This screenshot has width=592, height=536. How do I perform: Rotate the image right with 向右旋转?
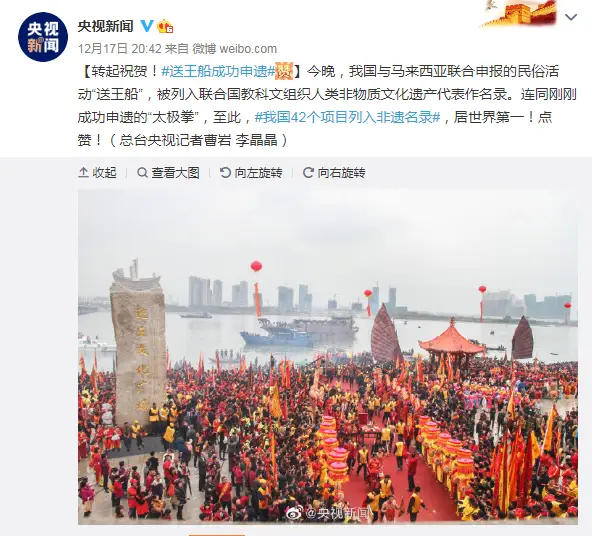click(x=334, y=173)
